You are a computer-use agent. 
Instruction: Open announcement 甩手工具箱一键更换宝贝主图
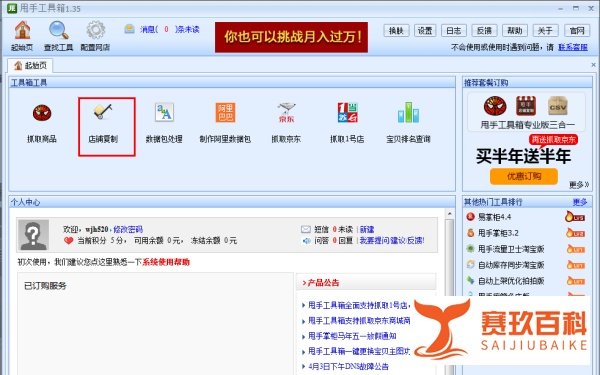click(x=359, y=351)
